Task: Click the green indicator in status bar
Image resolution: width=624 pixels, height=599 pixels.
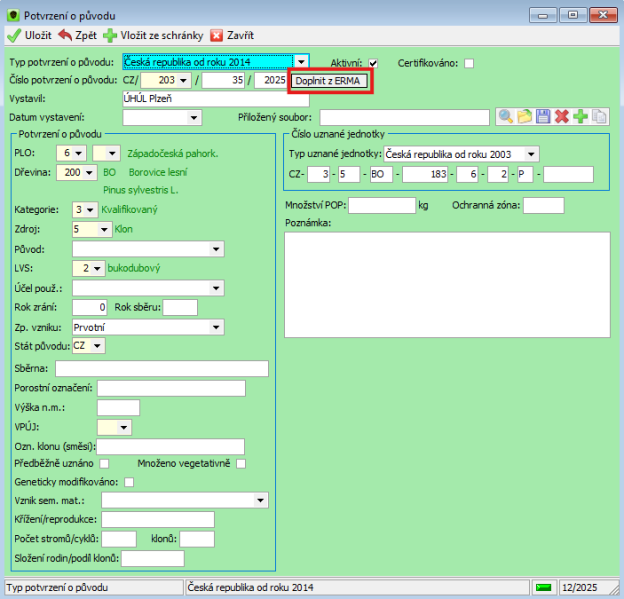Action: pos(543,586)
